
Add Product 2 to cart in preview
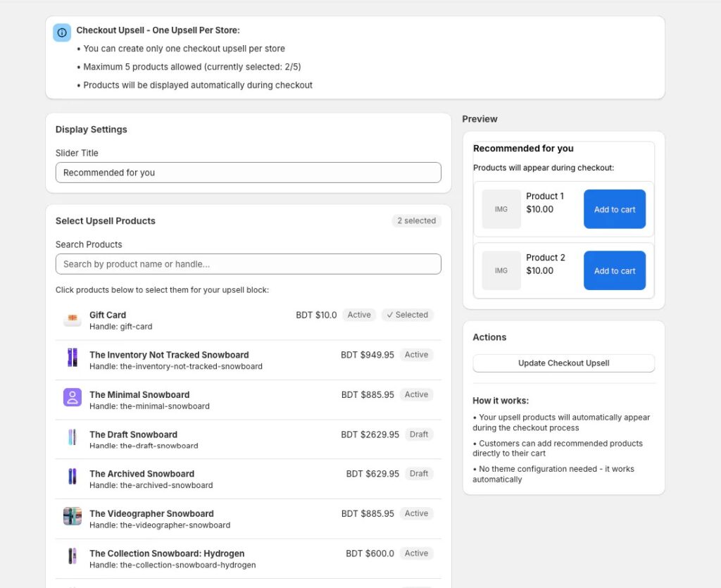614,270
